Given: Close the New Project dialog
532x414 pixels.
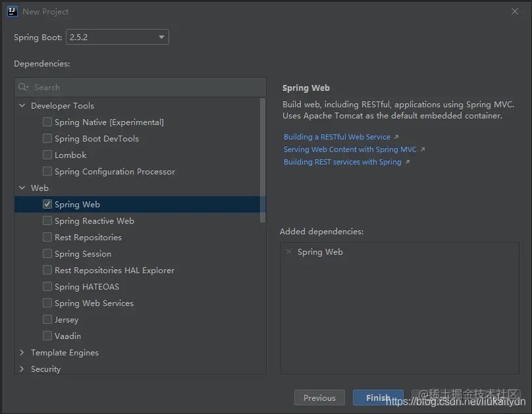Looking at the screenshot, I should pos(515,12).
